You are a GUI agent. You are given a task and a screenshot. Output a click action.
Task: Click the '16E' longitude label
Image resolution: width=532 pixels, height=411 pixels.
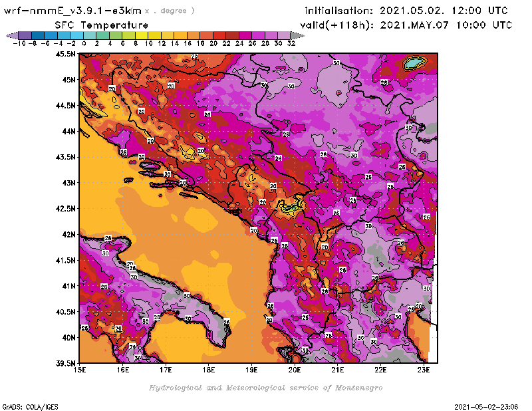123,370
